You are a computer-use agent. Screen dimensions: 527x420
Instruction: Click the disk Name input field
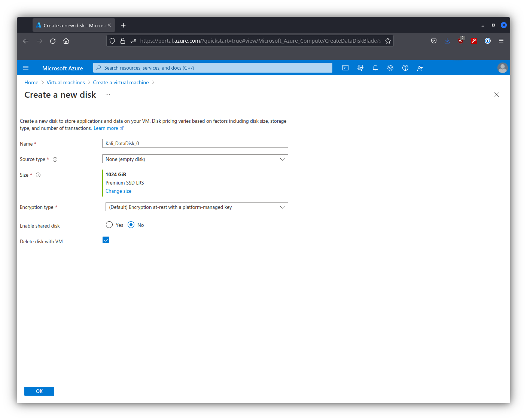(195, 143)
